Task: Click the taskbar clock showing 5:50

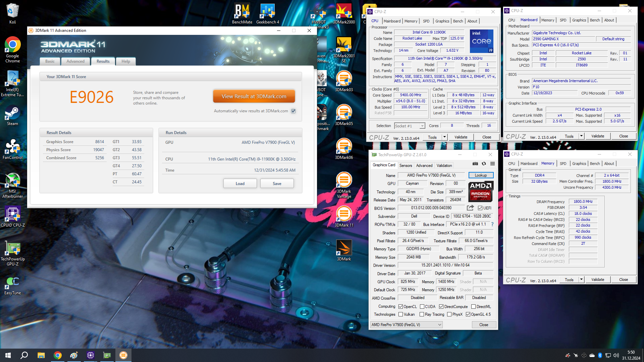Action: (x=631, y=355)
